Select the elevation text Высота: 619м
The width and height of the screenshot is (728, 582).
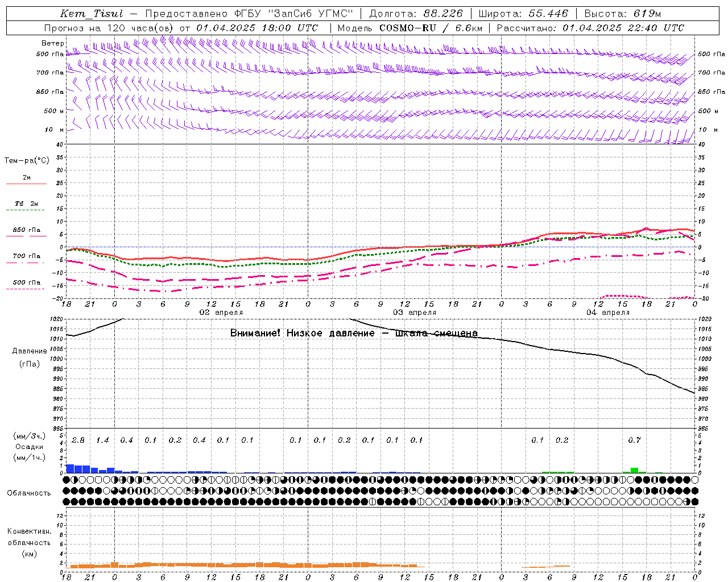[x=623, y=14]
